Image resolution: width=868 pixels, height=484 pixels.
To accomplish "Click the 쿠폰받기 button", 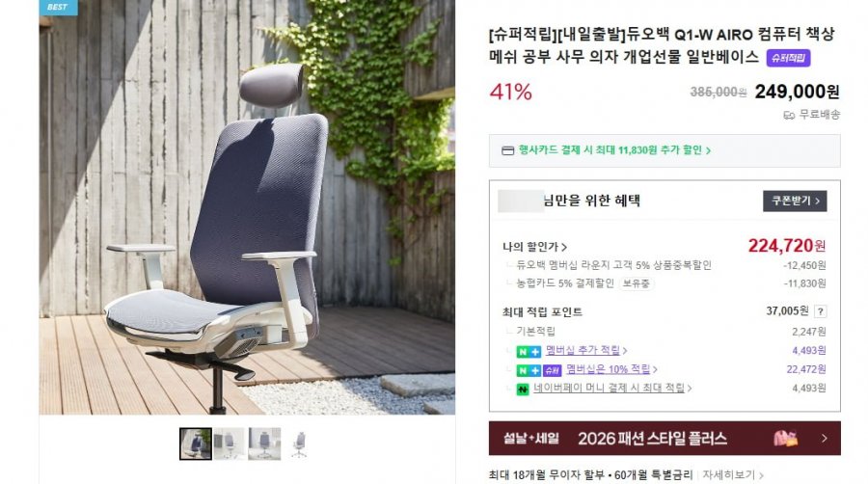I will click(795, 201).
